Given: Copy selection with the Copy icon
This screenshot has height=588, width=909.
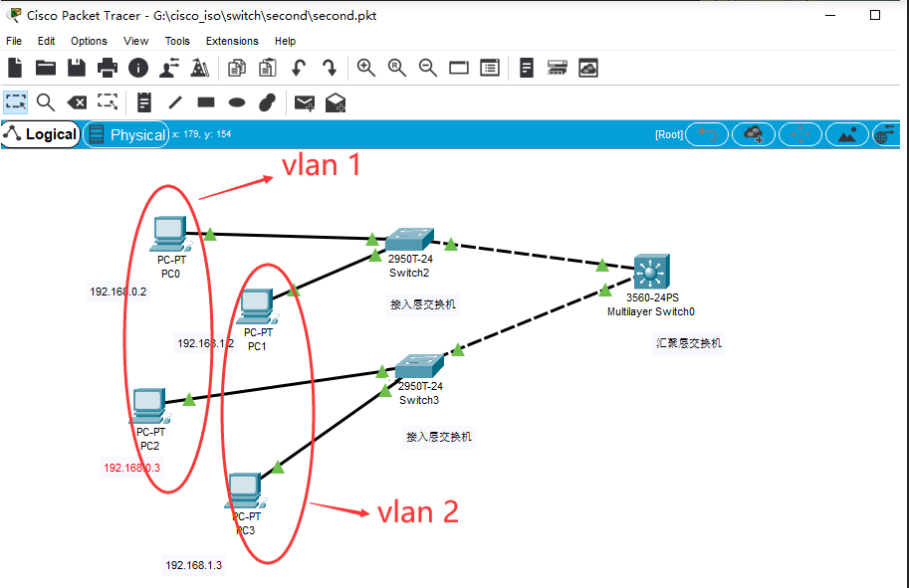Looking at the screenshot, I should point(237,68).
